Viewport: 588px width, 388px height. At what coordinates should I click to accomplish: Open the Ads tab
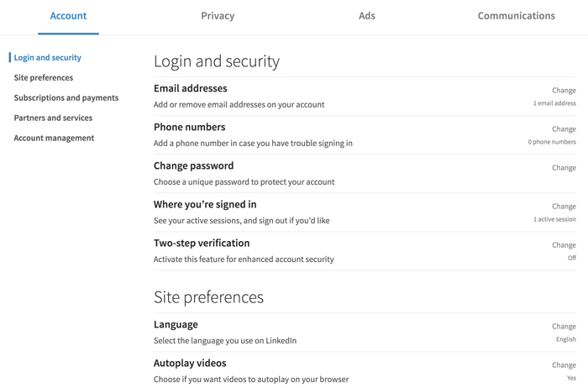point(367,16)
